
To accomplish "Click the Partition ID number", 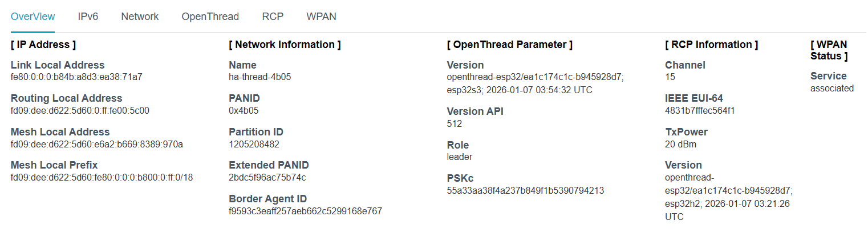I will [254, 144].
